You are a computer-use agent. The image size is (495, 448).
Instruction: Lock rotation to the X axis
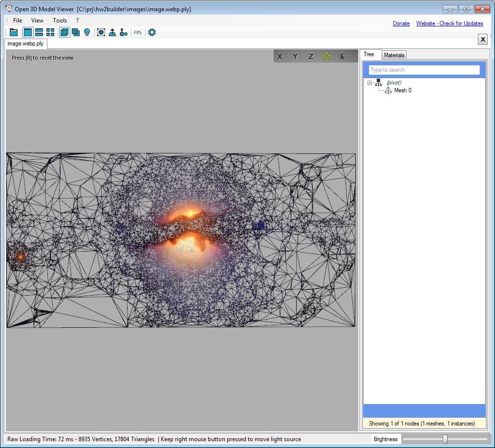coord(280,57)
